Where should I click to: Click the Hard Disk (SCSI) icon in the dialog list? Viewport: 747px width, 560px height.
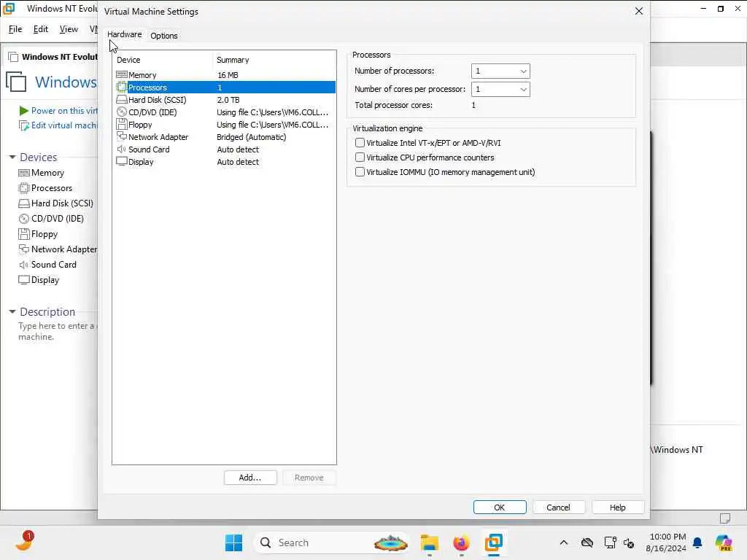click(122, 99)
